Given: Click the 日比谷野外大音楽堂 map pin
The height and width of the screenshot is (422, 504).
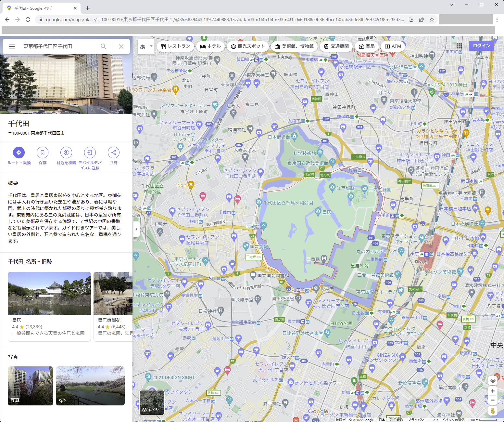Looking at the screenshot, I should 327,332.
